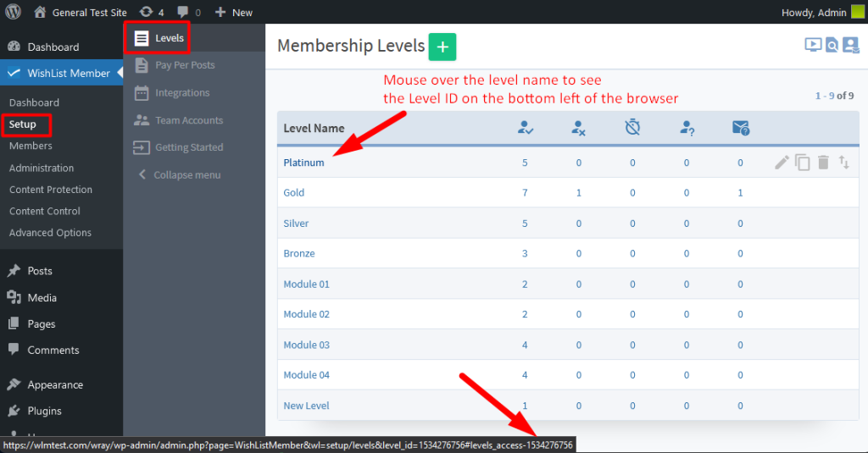The width and height of the screenshot is (868, 453).
Task: Open the Module 02 level
Action: pos(306,314)
